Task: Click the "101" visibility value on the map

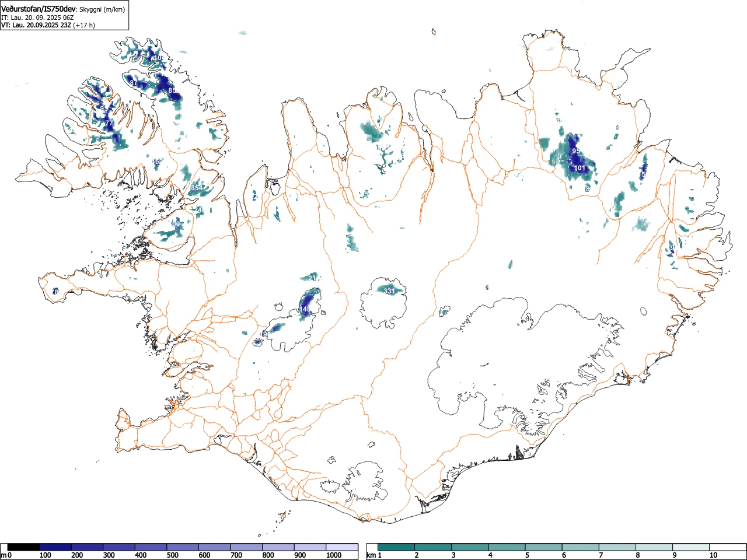Action: click(x=580, y=168)
